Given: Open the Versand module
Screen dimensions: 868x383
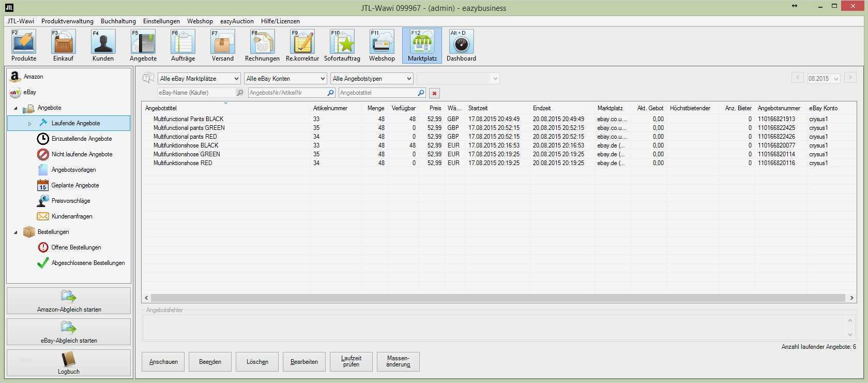Looking at the screenshot, I should tap(223, 46).
